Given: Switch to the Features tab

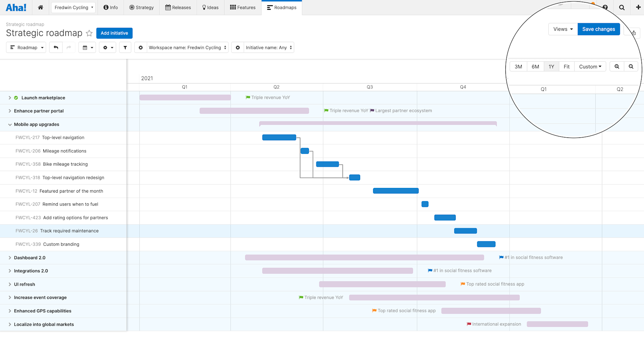Looking at the screenshot, I should pos(242,7).
